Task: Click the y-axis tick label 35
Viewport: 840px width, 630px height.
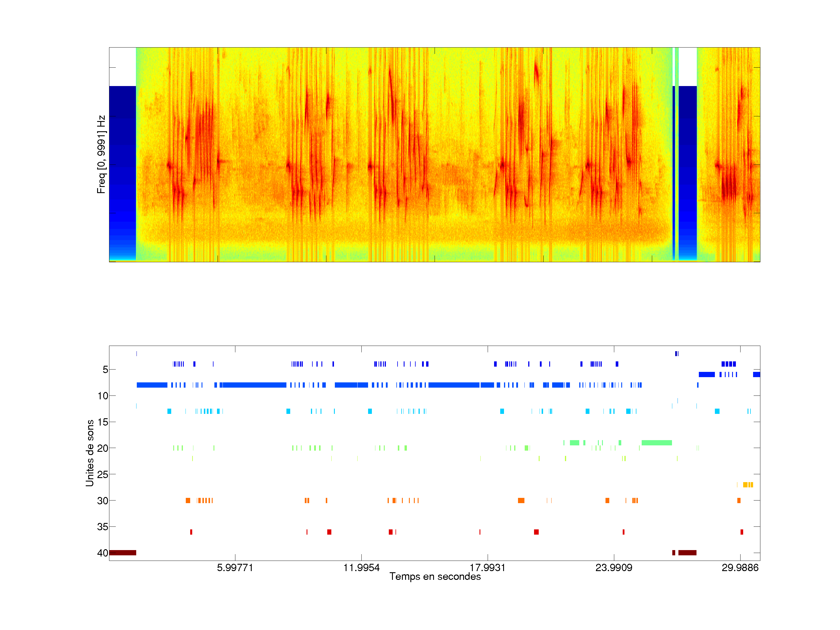Action: tap(103, 527)
